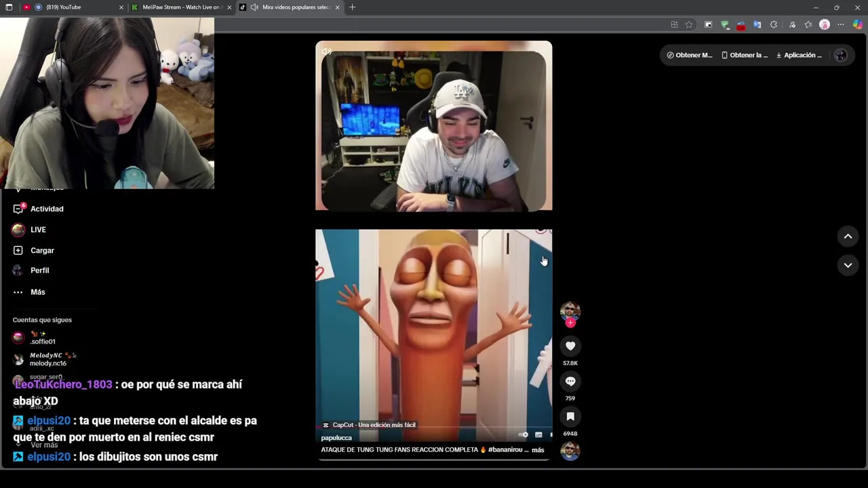
Task: Open the sound disc avatar below bookmark
Action: 570,451
